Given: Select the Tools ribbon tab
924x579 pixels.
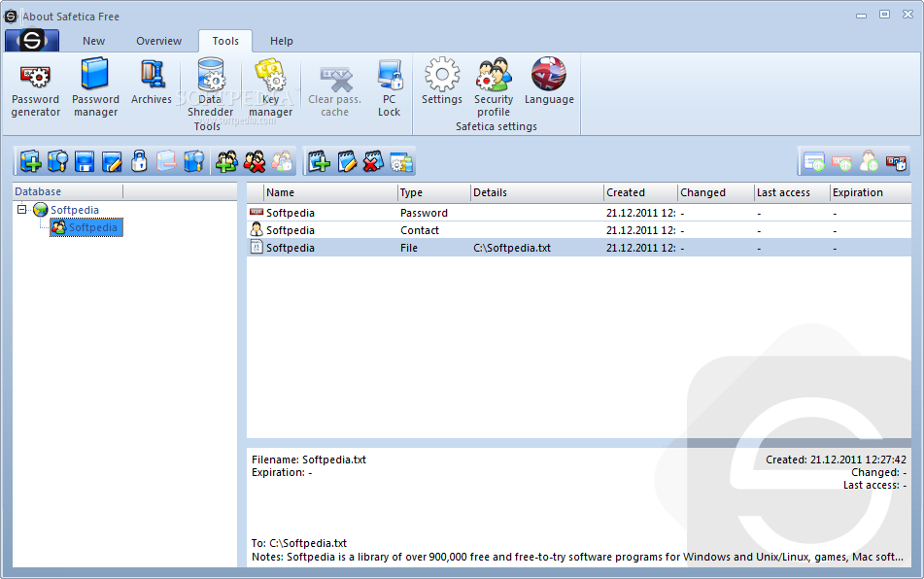Looking at the screenshot, I should (225, 41).
